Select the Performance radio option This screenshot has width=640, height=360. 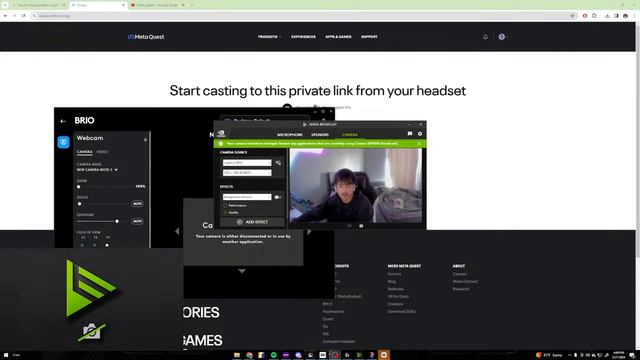point(225,205)
